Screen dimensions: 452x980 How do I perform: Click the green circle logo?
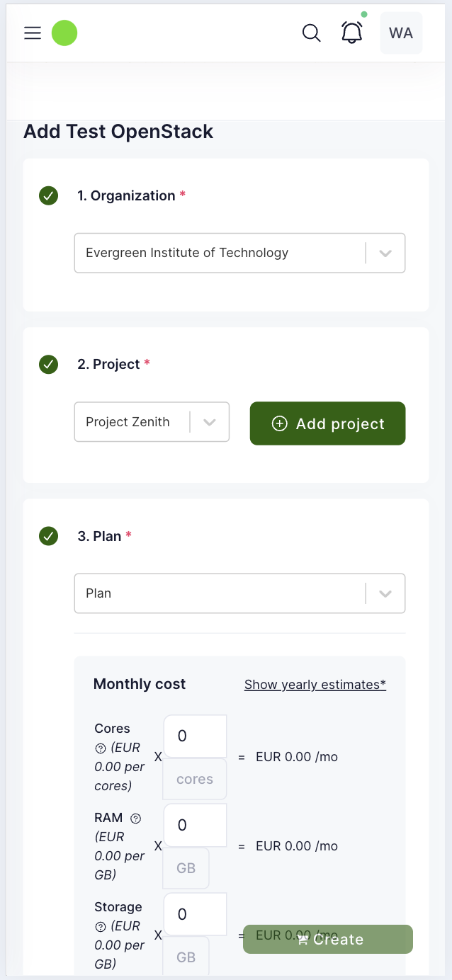pos(64,33)
